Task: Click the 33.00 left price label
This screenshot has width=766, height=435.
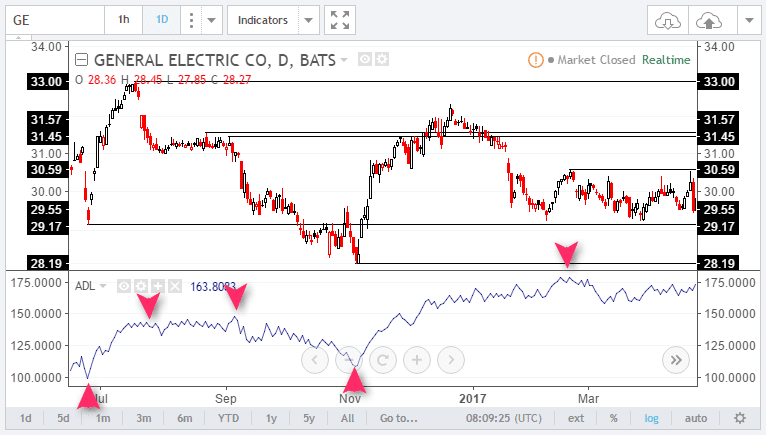Action: tap(47, 81)
